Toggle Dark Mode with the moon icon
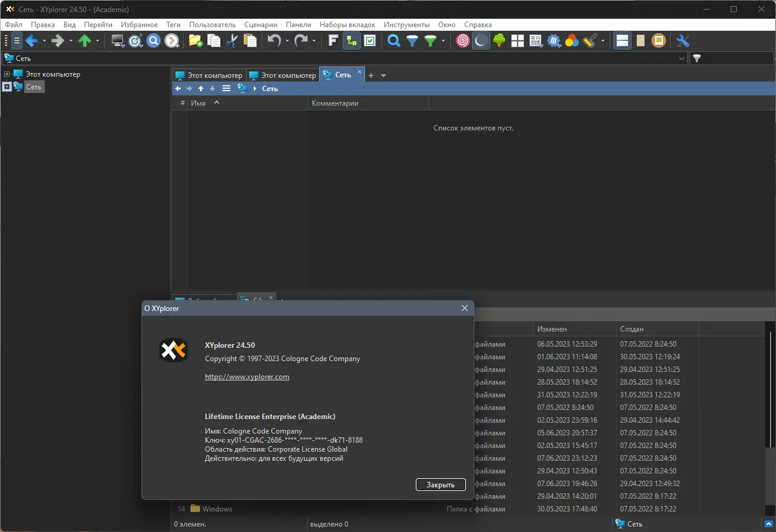The height and width of the screenshot is (532, 776). coord(481,40)
